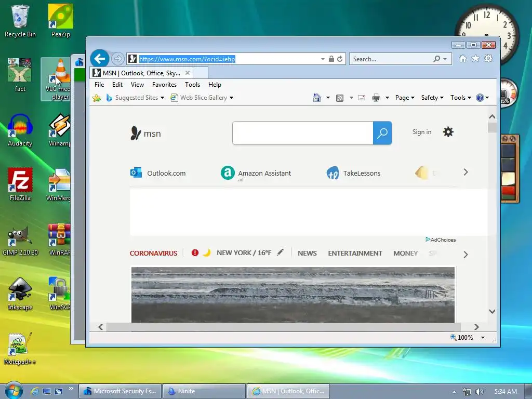Viewport: 532px width, 399px height.
Task: Open the File menu
Action: [99, 85]
